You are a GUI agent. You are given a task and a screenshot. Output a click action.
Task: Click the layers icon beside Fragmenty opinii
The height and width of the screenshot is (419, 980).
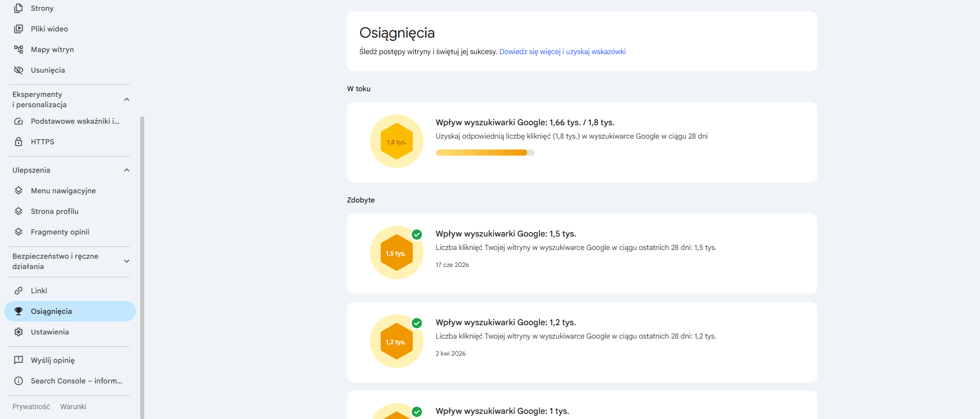tap(19, 232)
